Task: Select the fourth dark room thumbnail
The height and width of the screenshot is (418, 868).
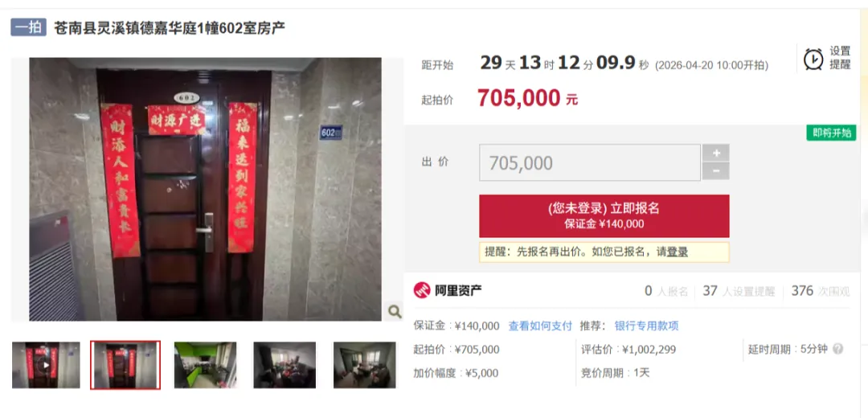Action: 285,364
